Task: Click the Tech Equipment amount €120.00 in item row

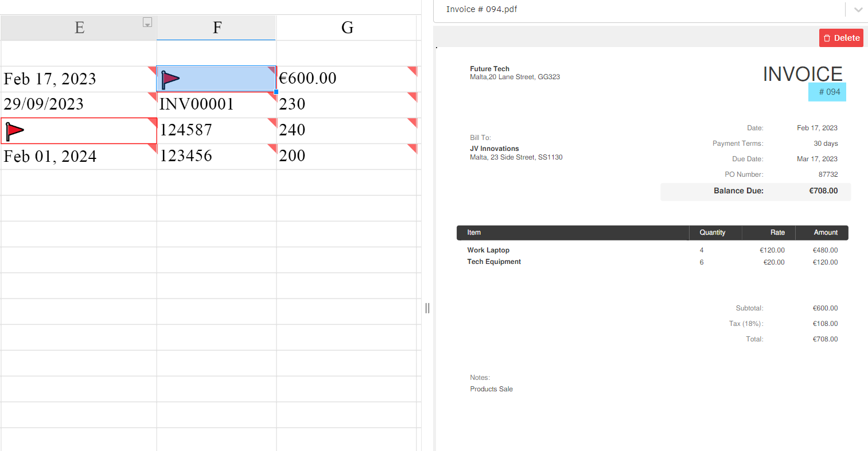Action: coord(825,262)
